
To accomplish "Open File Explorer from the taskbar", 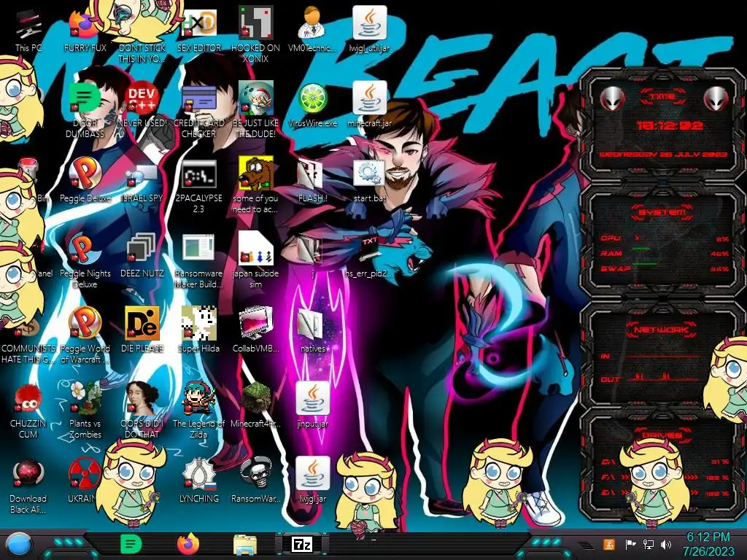I will [x=245, y=545].
